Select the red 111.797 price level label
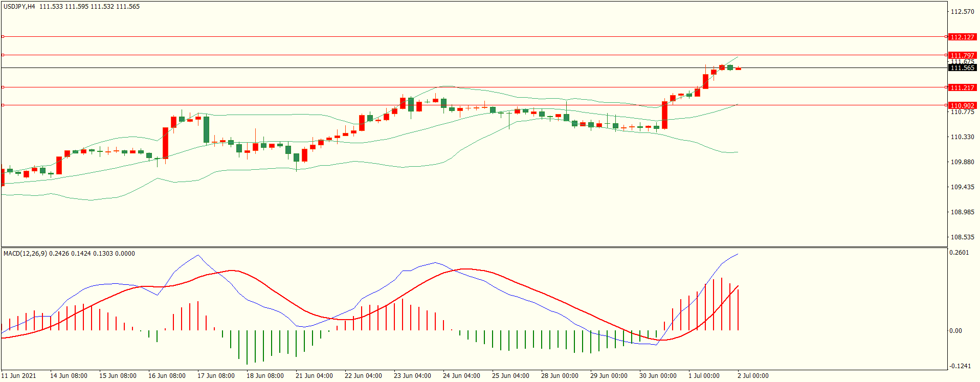This screenshot has height=382, width=980. coord(962,55)
